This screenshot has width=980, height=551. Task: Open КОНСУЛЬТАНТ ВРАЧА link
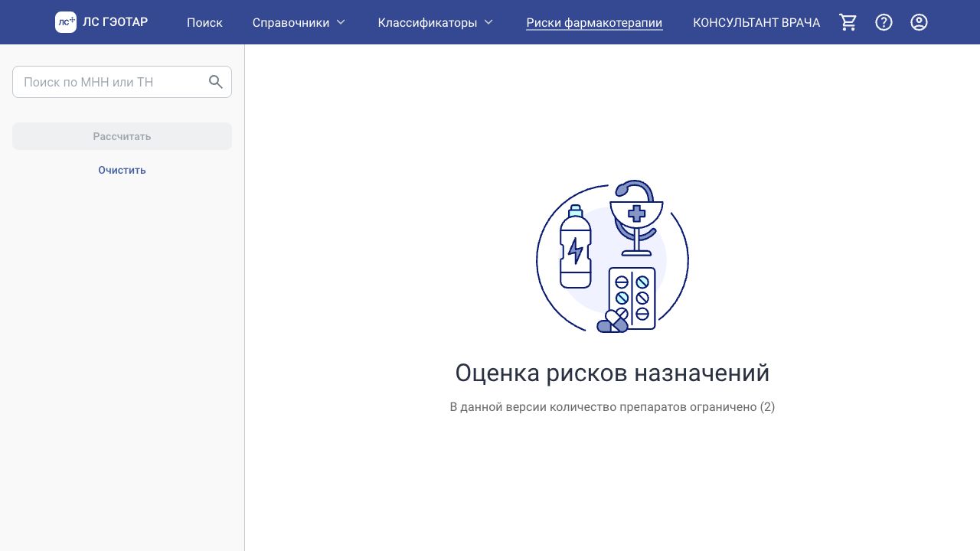756,22
